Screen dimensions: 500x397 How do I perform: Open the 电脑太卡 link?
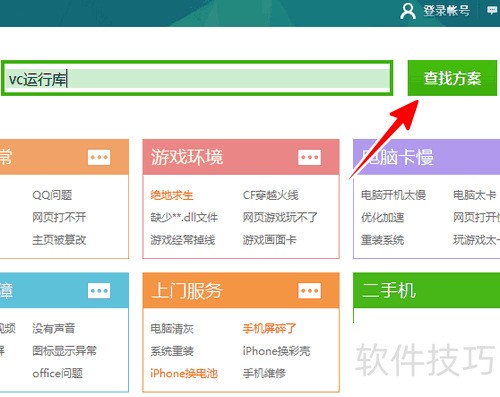pyautogui.click(x=475, y=195)
